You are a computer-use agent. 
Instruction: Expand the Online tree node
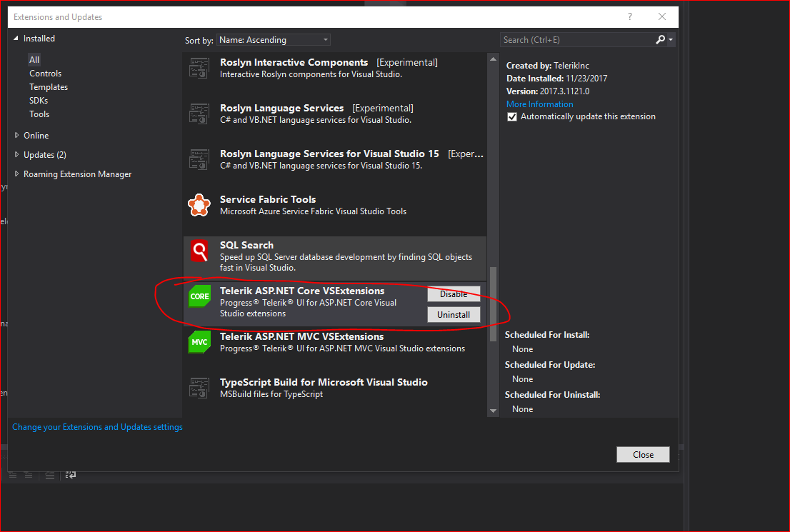16,136
